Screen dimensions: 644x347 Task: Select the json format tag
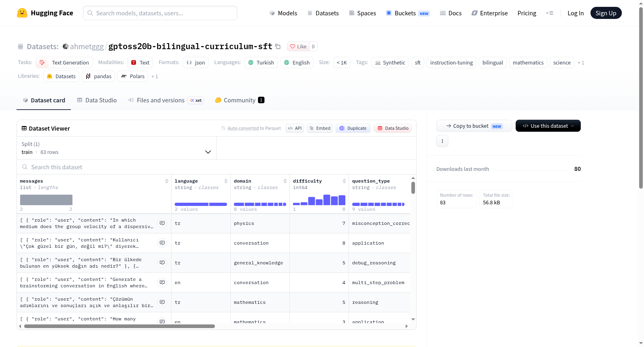coord(196,62)
